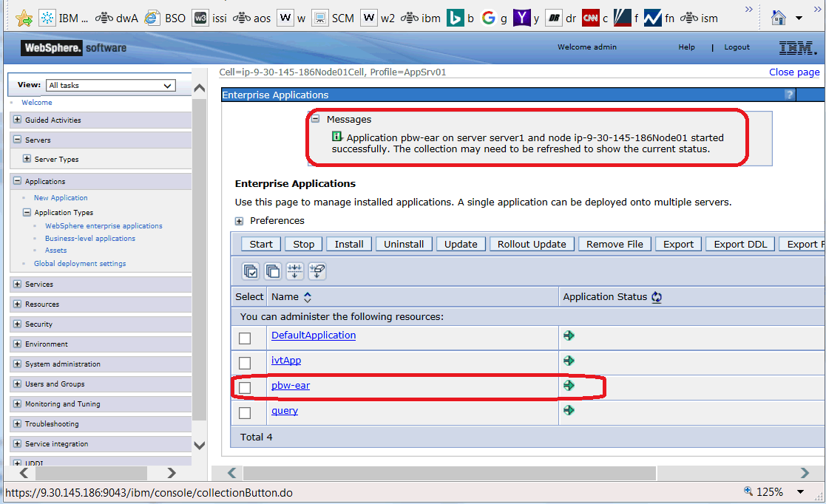Open the SCM favorite bookmark
Screen dimensions: 826x504
pyautogui.click(x=333, y=18)
